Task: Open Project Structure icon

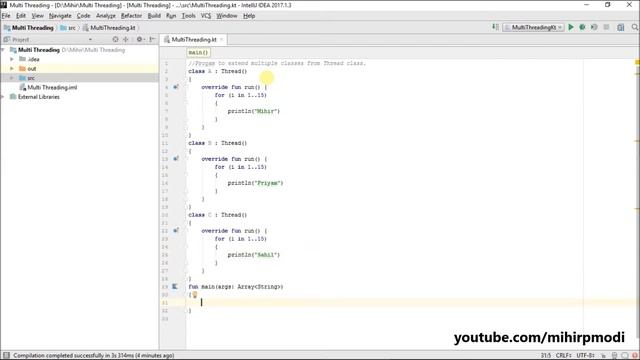Action: pos(621,27)
